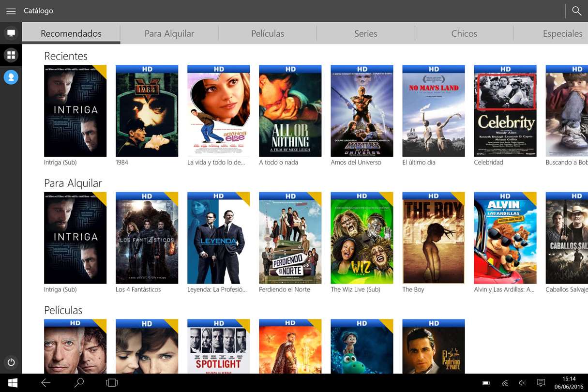Open the user profile sidebar icon
Screen dimensions: 588x392
click(x=11, y=77)
